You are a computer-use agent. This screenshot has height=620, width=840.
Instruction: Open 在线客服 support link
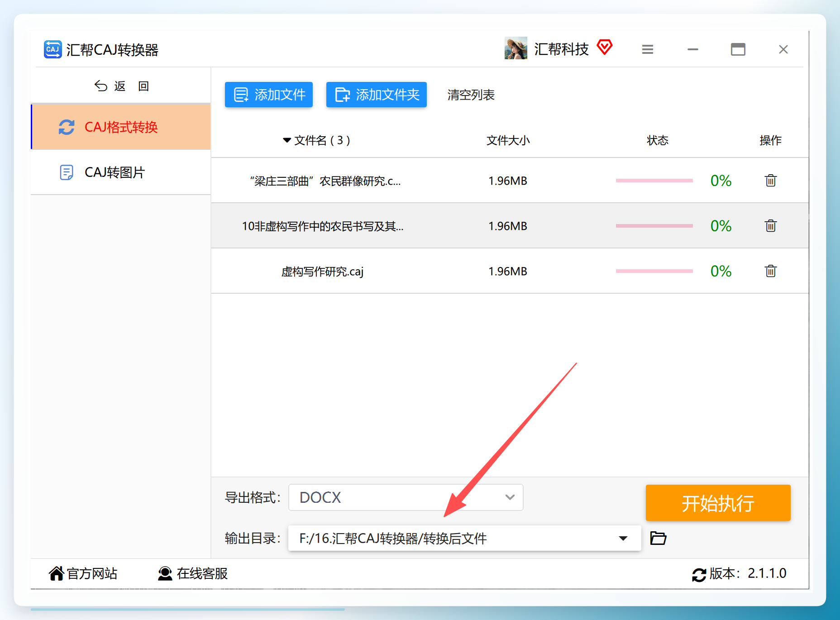(193, 573)
